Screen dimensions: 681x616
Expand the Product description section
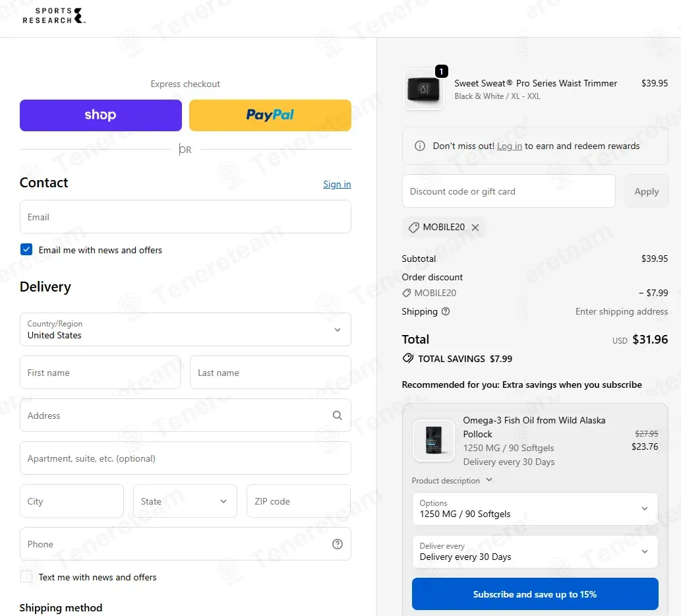[x=452, y=480]
